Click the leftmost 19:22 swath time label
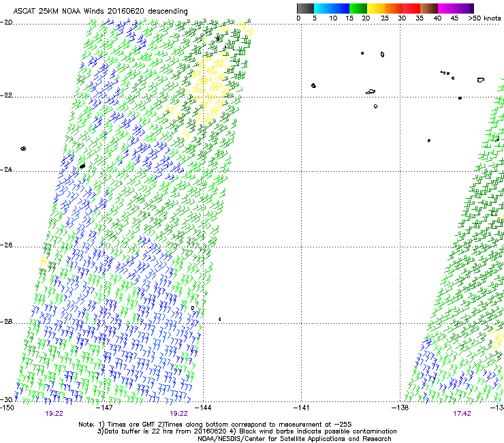The width and height of the screenshot is (504, 443). click(x=54, y=414)
